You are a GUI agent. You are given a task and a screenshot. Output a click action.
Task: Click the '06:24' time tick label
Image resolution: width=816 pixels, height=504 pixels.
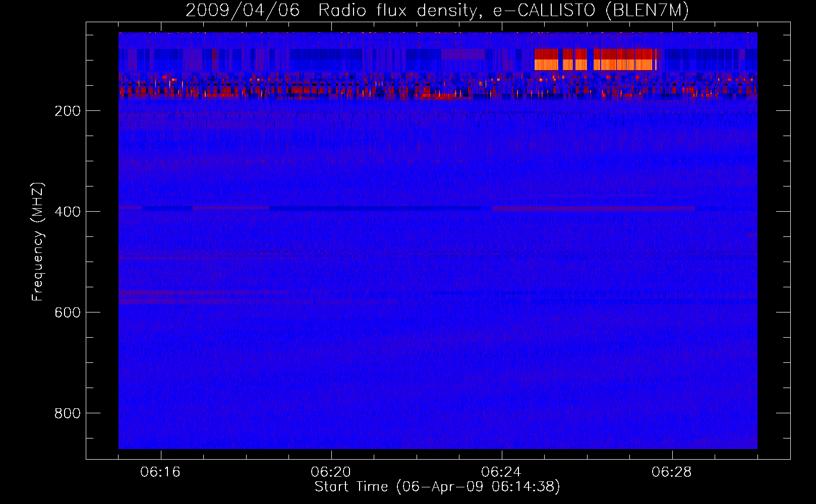[501, 472]
